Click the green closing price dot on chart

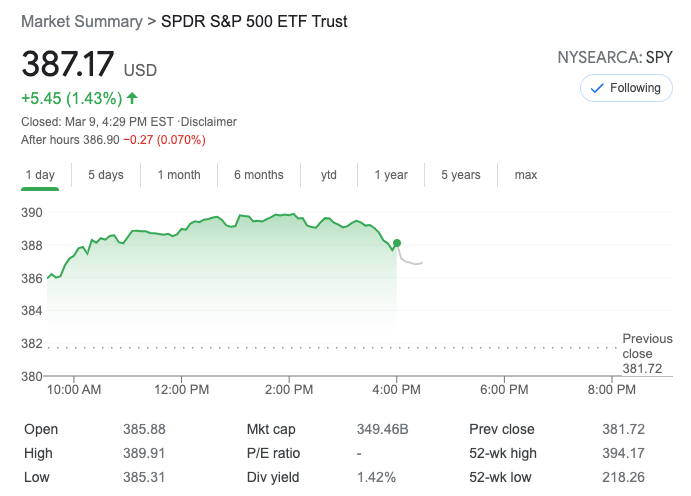pos(397,243)
